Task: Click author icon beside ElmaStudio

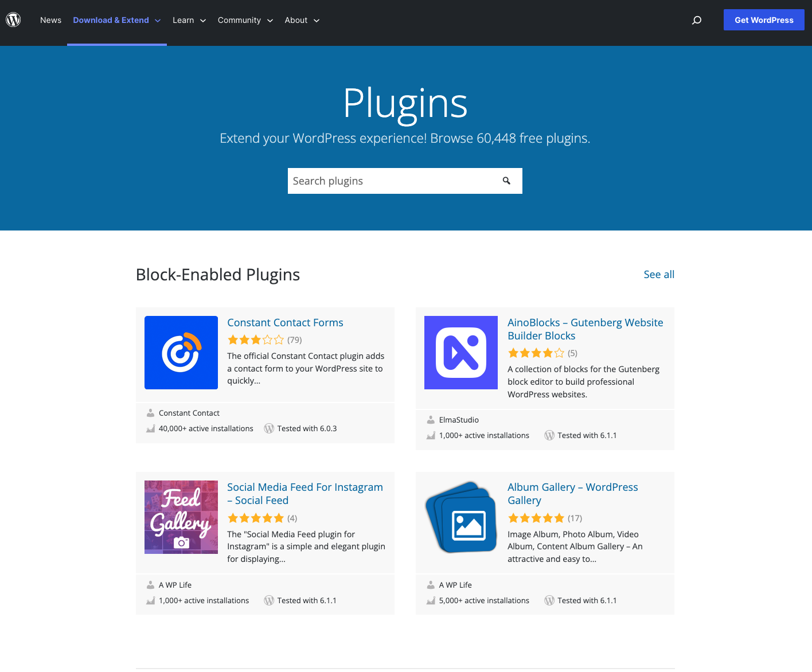Action: (x=431, y=420)
